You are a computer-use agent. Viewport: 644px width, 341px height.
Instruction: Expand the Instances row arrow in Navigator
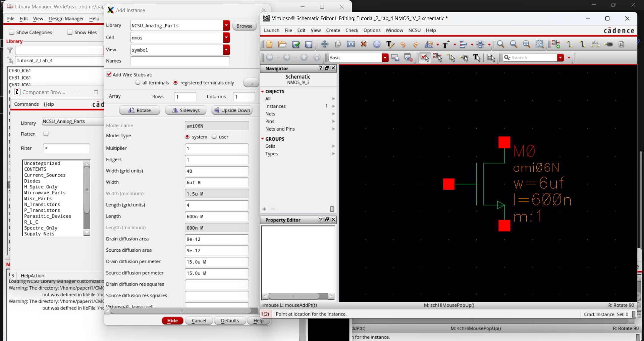tap(333, 106)
